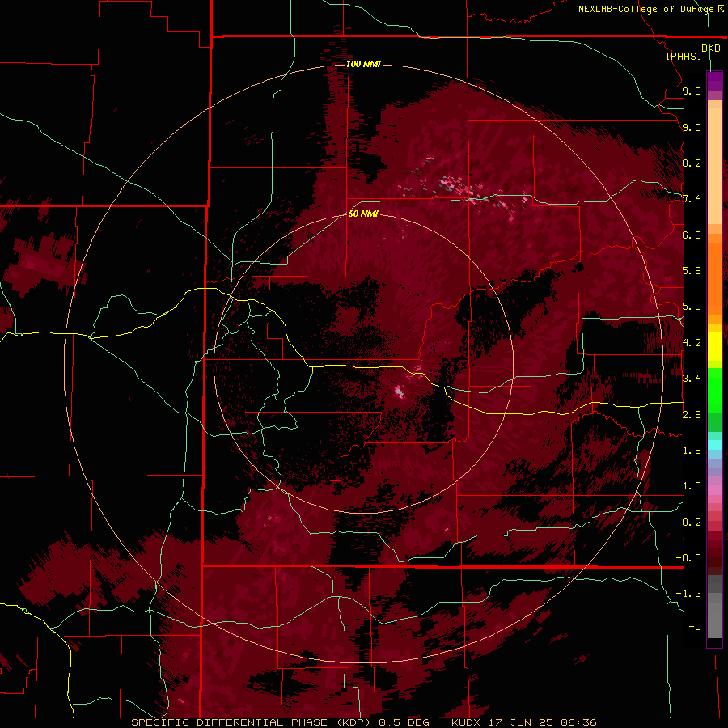728x728 pixels.
Task: Click the 1.8 scale label
Action: click(x=692, y=451)
